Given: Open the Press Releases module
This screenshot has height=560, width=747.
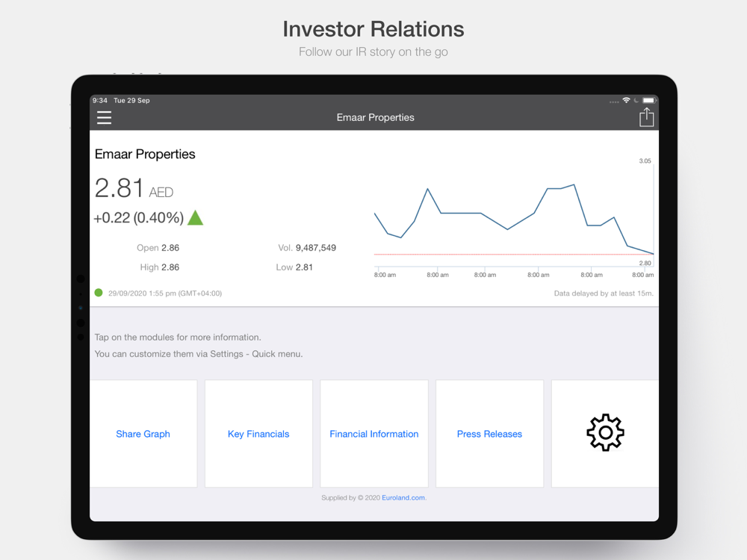Looking at the screenshot, I should click(489, 433).
